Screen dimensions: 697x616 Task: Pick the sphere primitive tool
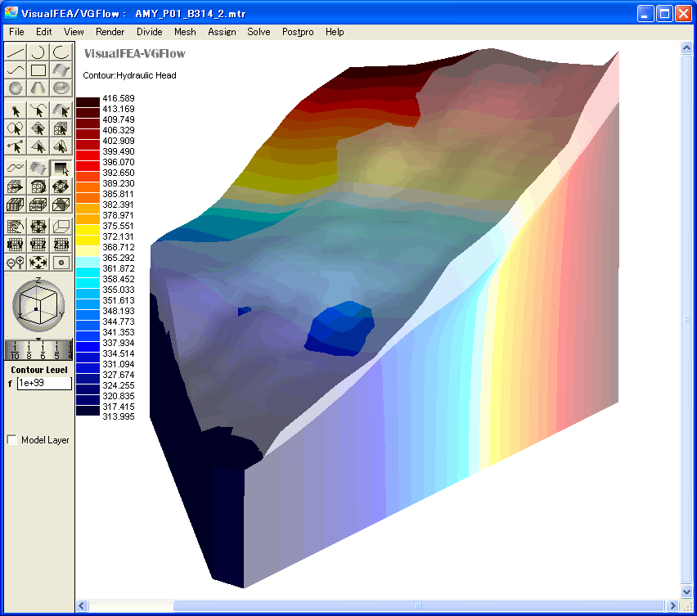[x=16, y=88]
